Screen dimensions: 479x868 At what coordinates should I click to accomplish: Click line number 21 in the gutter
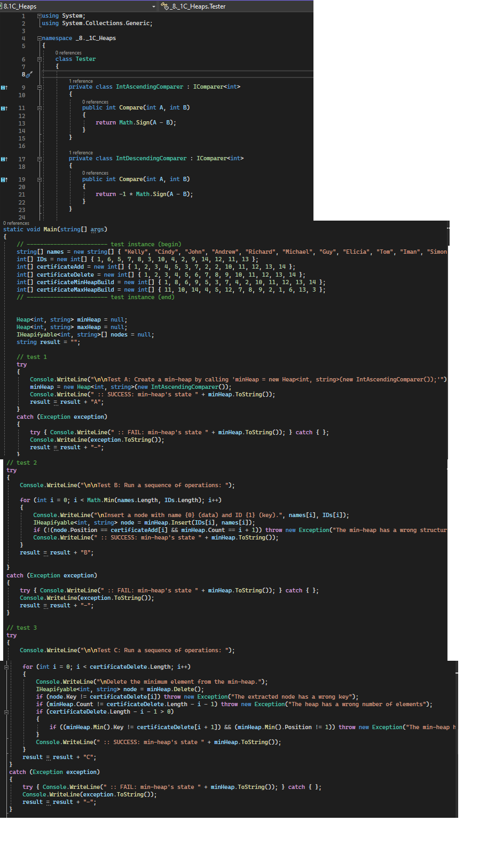[x=22, y=195]
